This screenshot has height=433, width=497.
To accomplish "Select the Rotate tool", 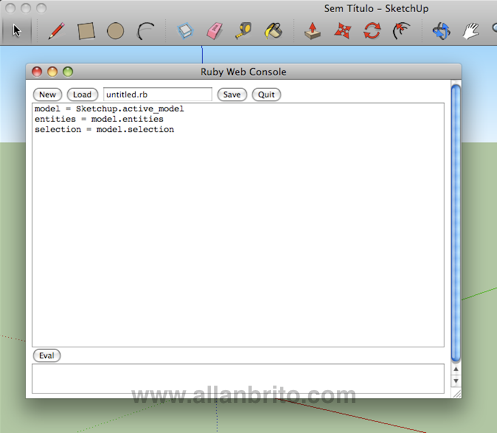I will 372,31.
